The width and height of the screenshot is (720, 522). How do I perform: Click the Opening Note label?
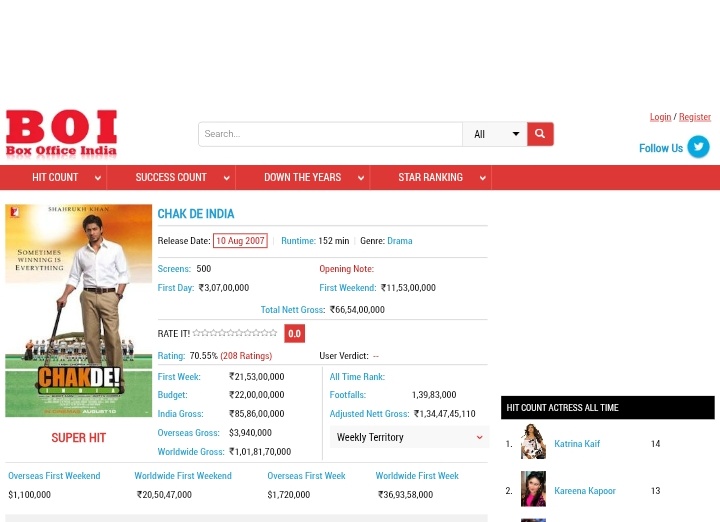click(x=347, y=269)
